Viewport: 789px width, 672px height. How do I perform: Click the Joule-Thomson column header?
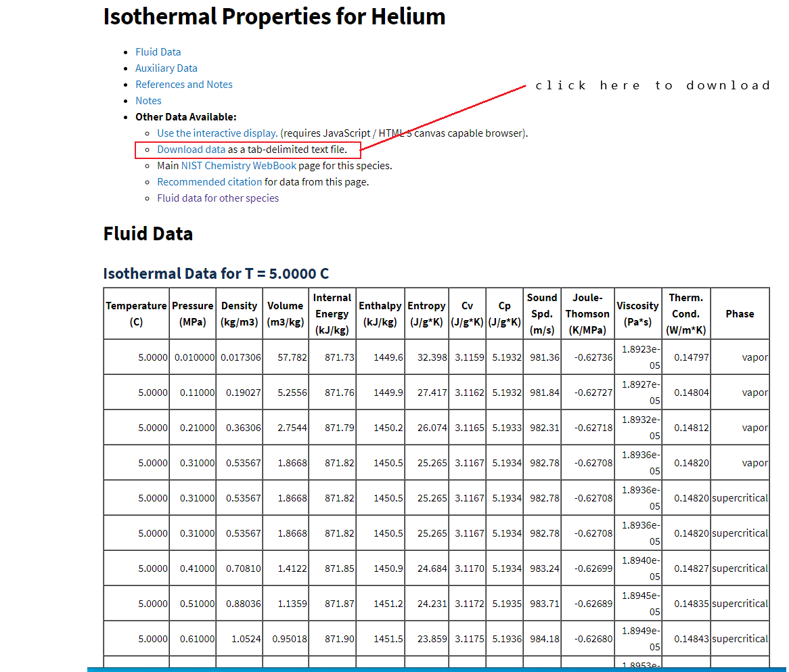pos(587,313)
